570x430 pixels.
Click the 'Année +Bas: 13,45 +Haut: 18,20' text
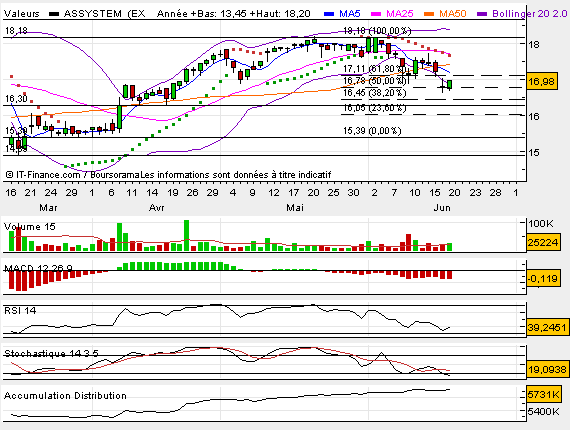(234, 14)
